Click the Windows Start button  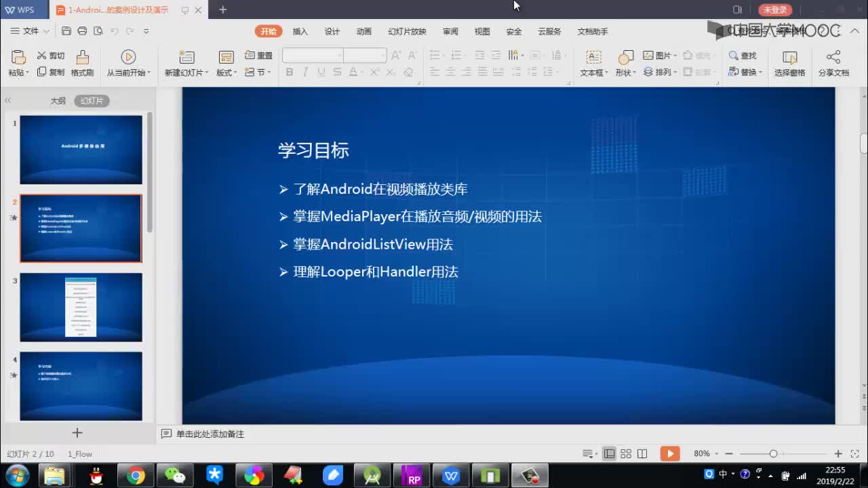(16, 475)
